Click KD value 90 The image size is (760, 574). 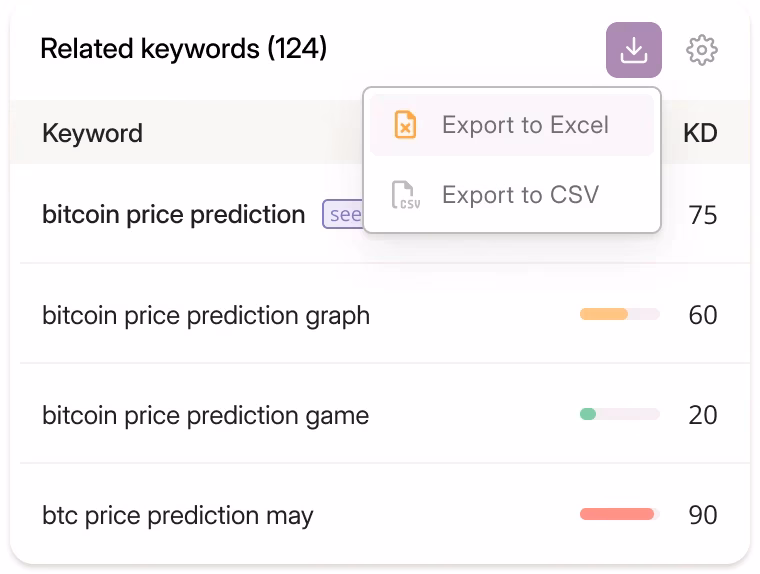point(703,516)
